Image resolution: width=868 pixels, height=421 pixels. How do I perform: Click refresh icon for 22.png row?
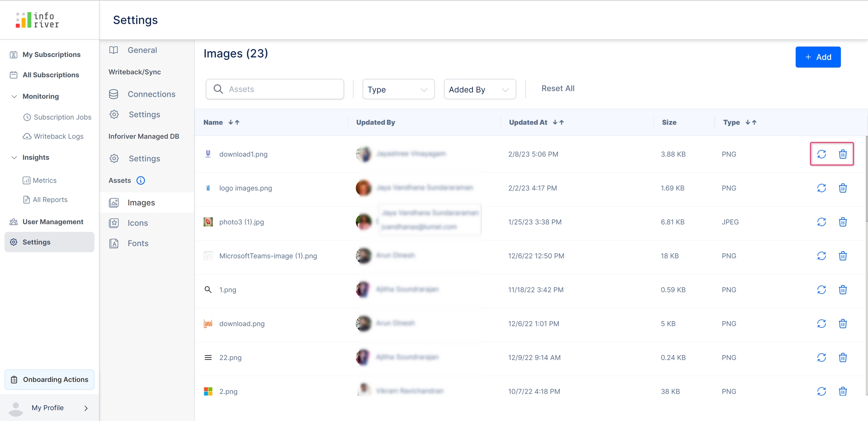click(x=821, y=357)
